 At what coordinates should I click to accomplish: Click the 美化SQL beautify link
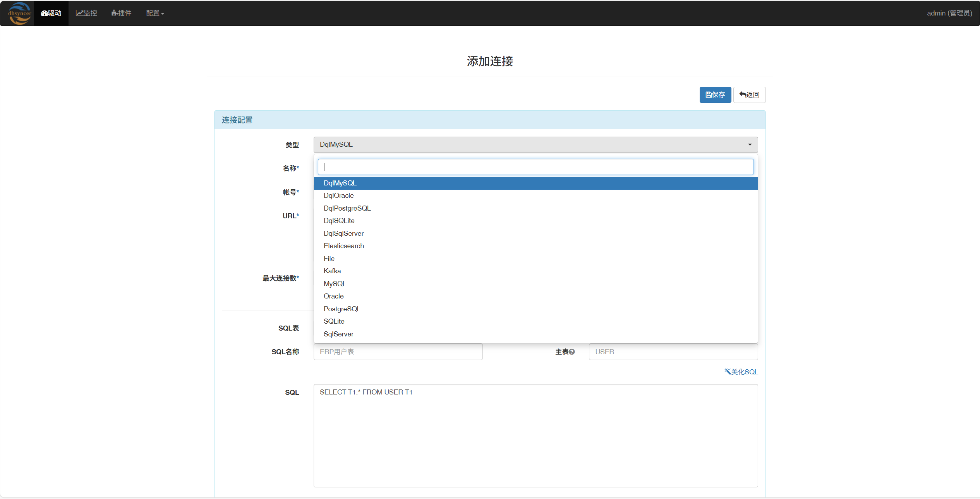pyautogui.click(x=741, y=372)
